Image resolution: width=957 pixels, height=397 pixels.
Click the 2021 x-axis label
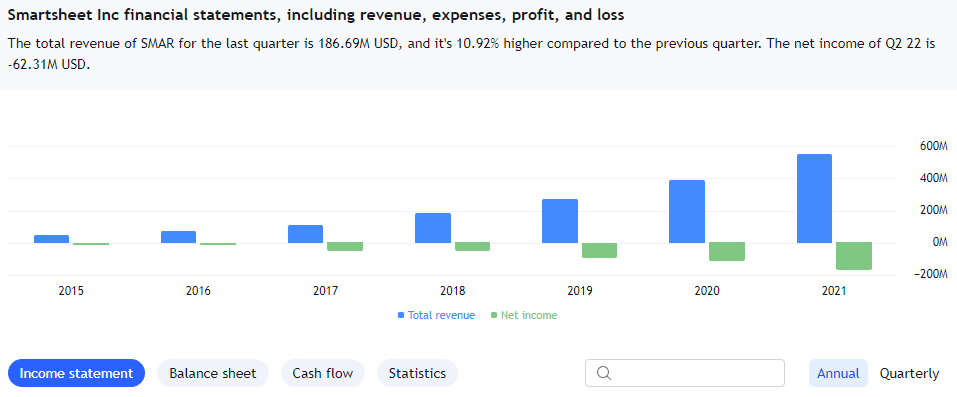(834, 291)
